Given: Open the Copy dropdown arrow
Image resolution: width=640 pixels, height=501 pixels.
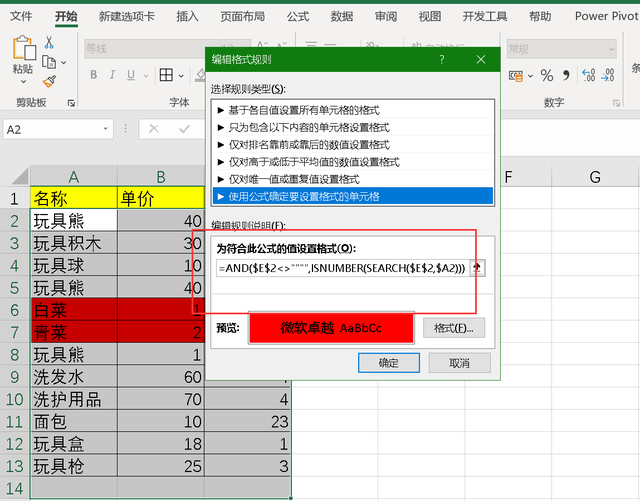Looking at the screenshot, I should pyautogui.click(x=64, y=62).
